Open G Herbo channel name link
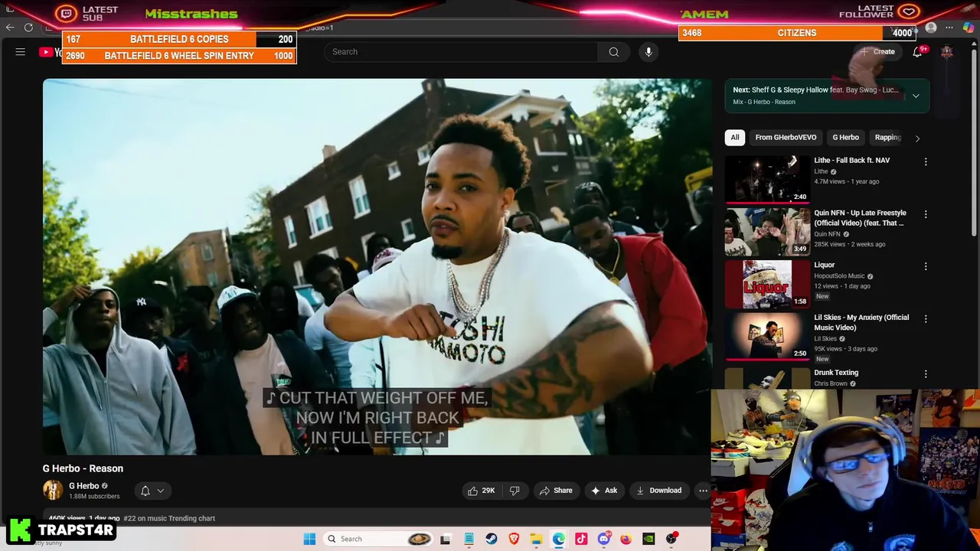The width and height of the screenshot is (980, 551). pyautogui.click(x=83, y=486)
